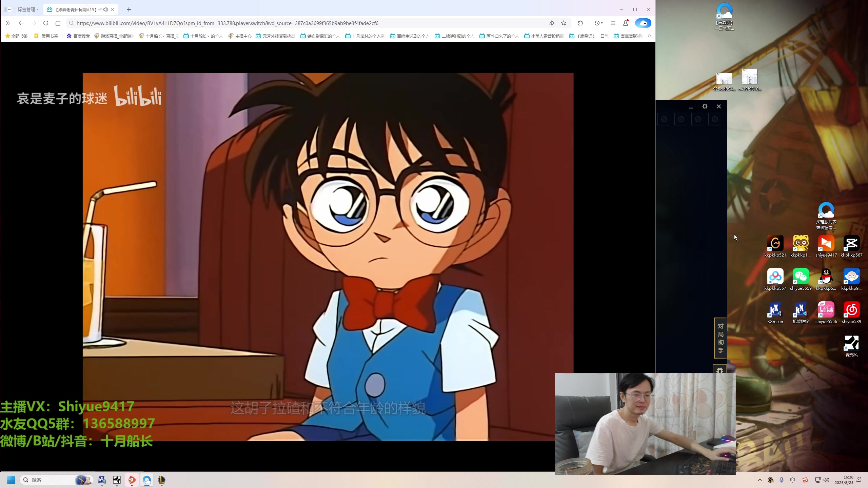Viewport: 868px width, 488px height.
Task: Open the 主播中心 bookmark
Action: (x=240, y=36)
